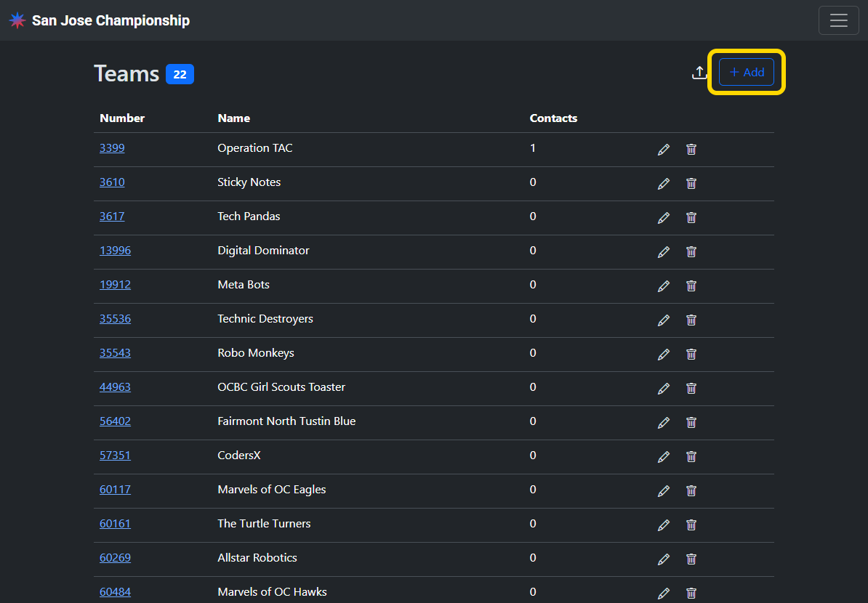Click the San Jose Championship title

[x=110, y=20]
